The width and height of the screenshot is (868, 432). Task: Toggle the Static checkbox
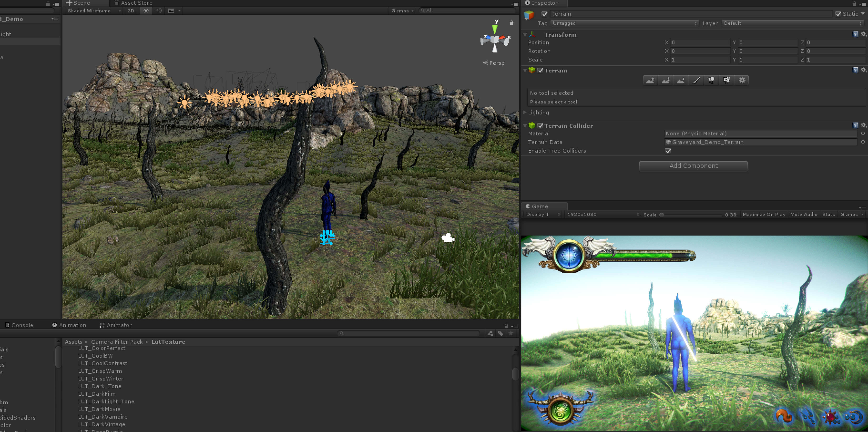(x=838, y=14)
